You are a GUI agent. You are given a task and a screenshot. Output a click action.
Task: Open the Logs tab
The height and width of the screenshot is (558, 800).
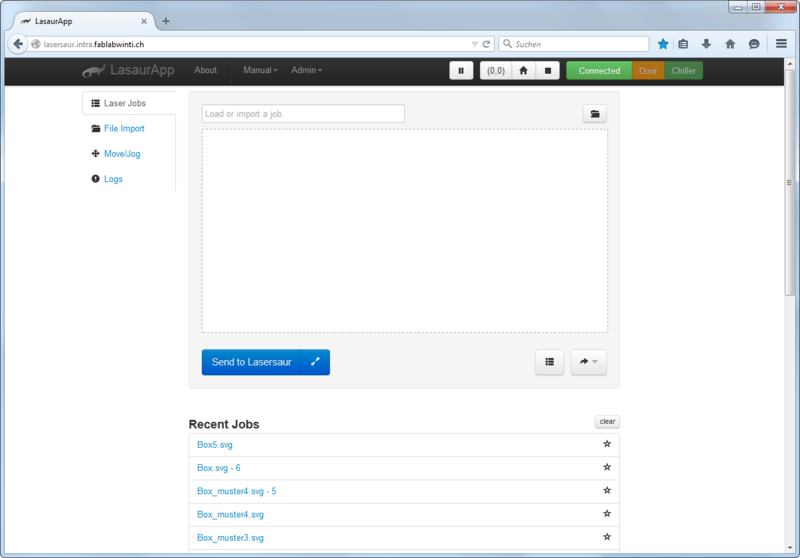point(113,179)
